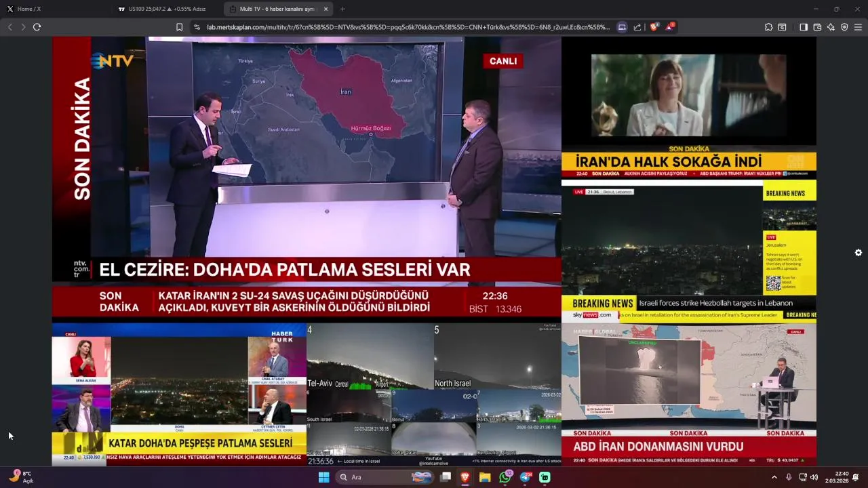Image resolution: width=868 pixels, height=488 pixels.
Task: Open the browser hamburger menu
Action: coord(858,27)
